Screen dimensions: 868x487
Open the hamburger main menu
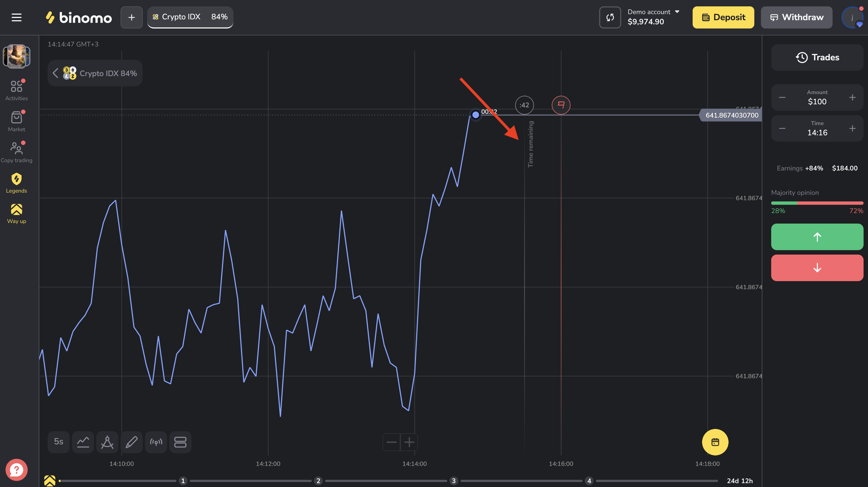17,17
